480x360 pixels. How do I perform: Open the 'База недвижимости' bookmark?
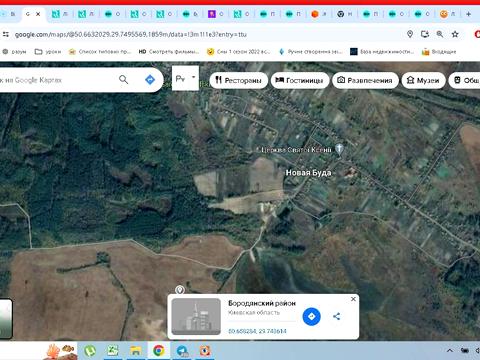click(x=382, y=52)
